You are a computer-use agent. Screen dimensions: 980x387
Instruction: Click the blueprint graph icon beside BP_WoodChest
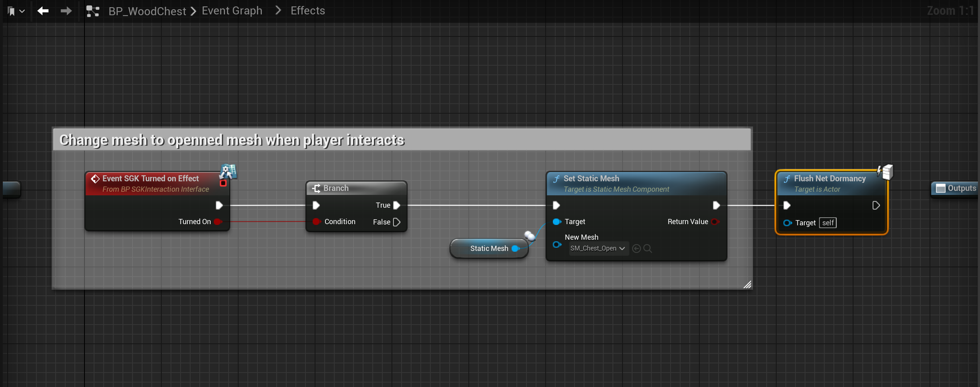(x=93, y=11)
